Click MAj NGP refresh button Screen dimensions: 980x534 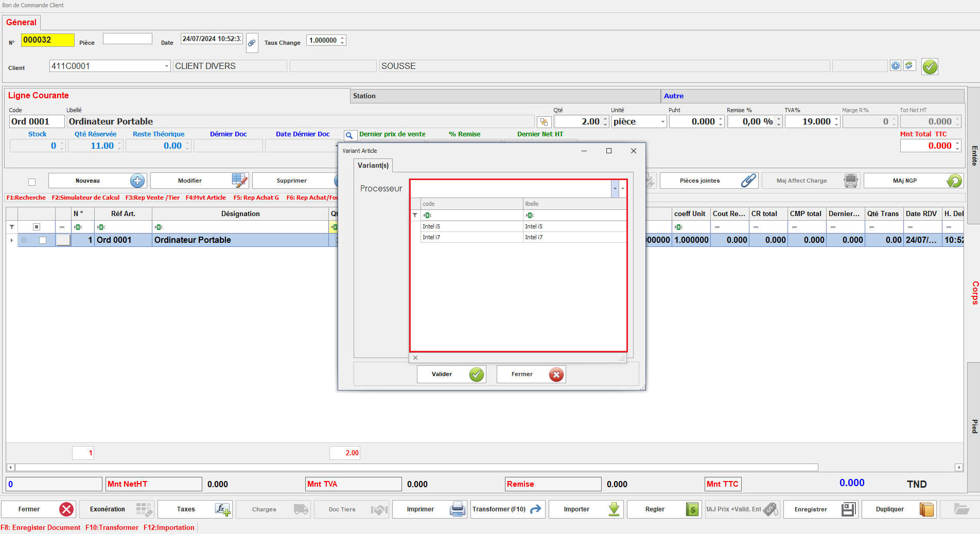pos(913,181)
